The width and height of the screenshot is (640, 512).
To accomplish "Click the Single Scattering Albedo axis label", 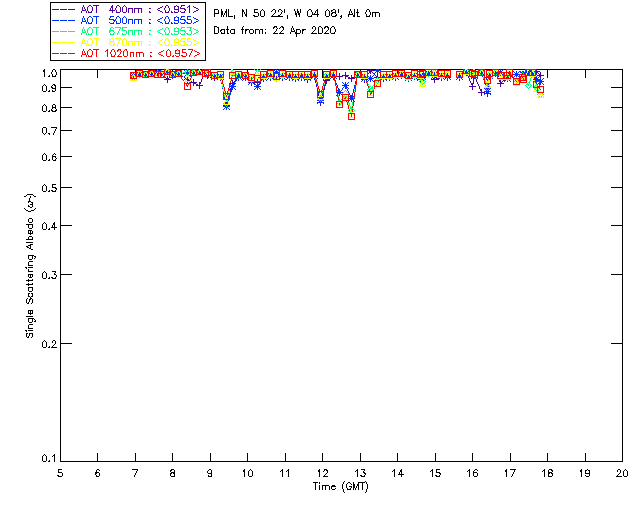I will click(31, 266).
